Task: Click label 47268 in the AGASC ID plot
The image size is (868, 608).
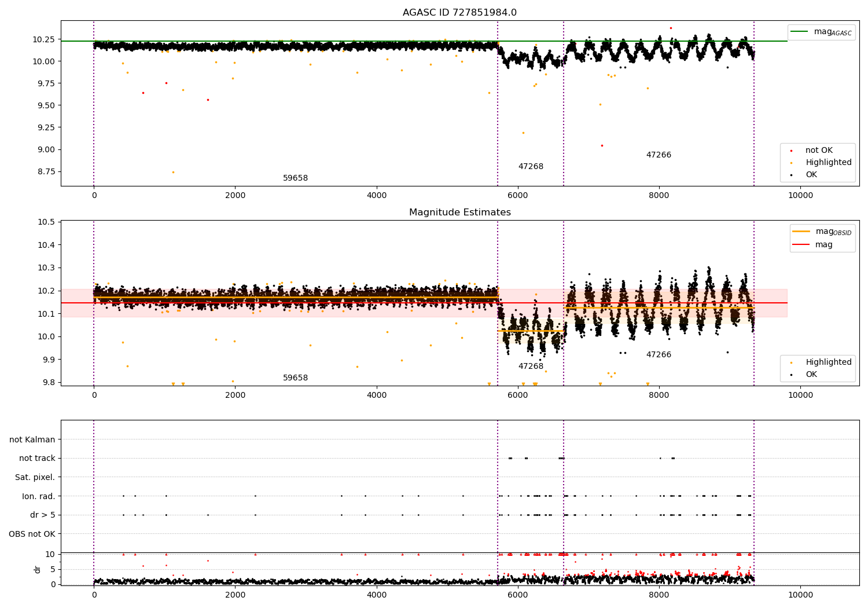Action: pos(531,167)
